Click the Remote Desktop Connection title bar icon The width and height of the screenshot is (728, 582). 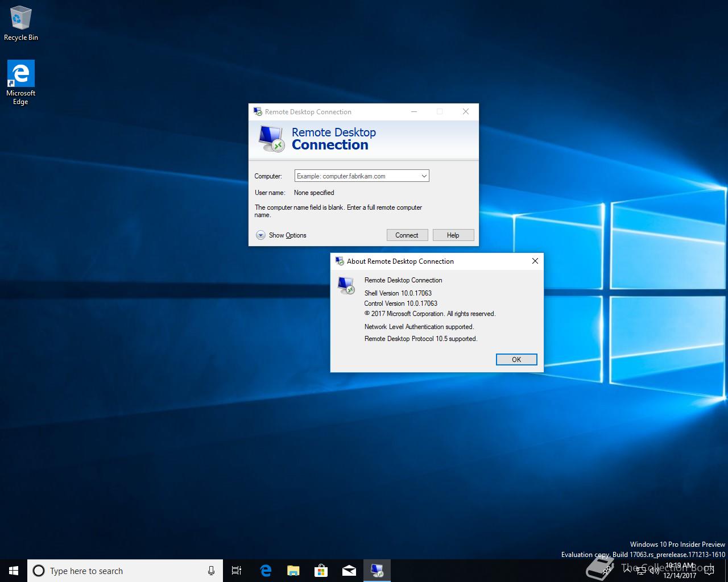[258, 111]
